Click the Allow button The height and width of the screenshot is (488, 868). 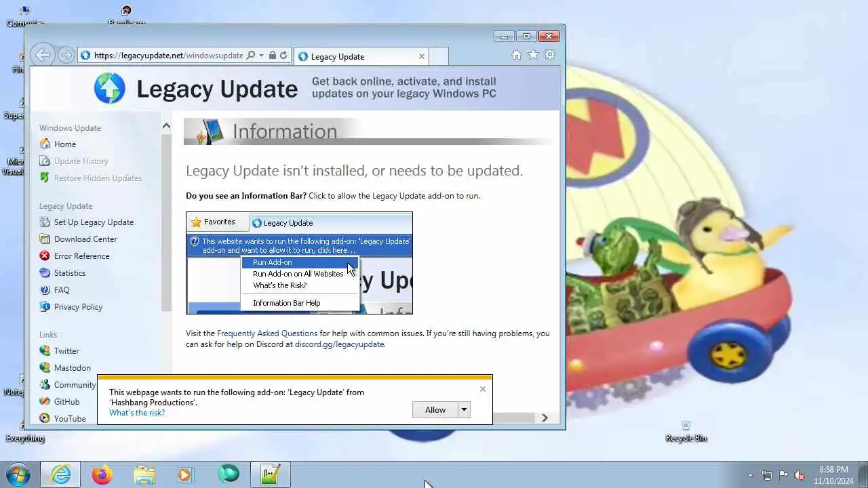click(435, 409)
